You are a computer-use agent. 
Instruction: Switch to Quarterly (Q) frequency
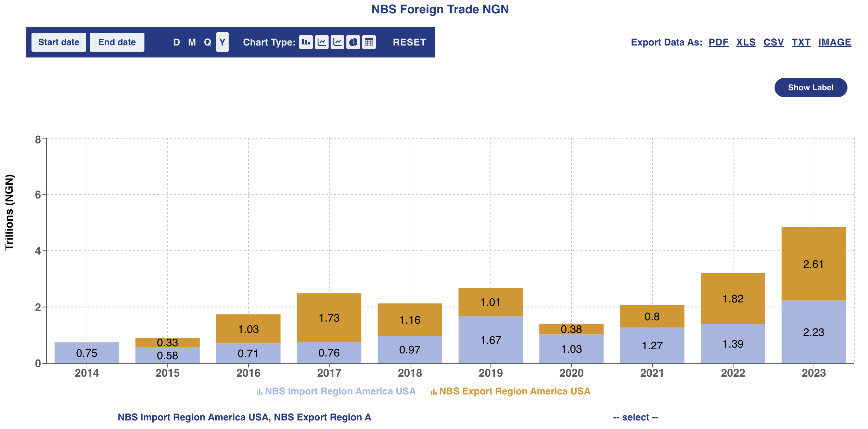tap(207, 42)
